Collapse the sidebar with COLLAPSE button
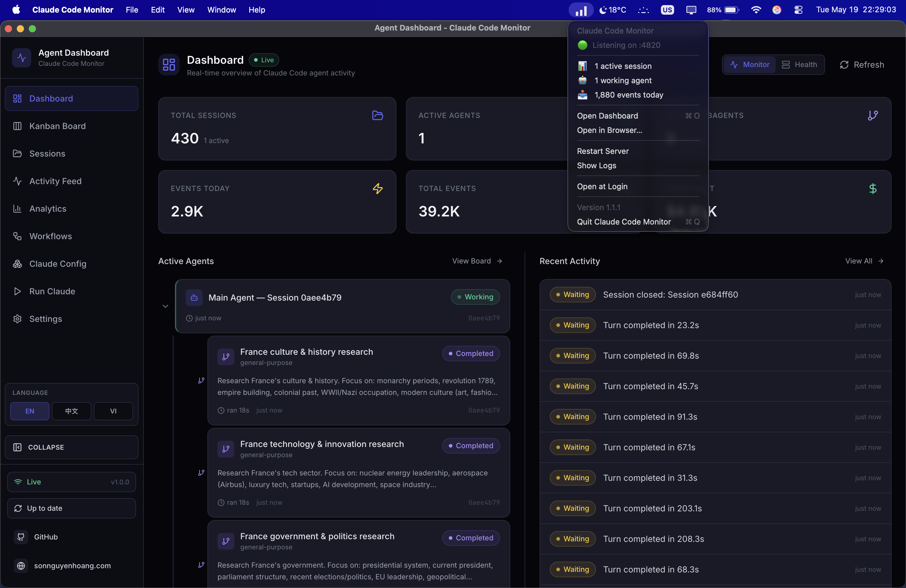The image size is (906, 588). tap(72, 447)
